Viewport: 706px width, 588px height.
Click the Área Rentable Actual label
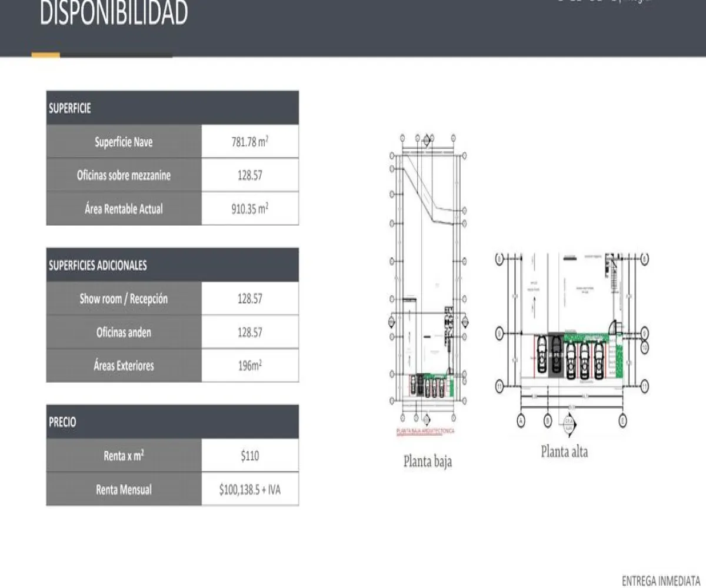point(124,209)
